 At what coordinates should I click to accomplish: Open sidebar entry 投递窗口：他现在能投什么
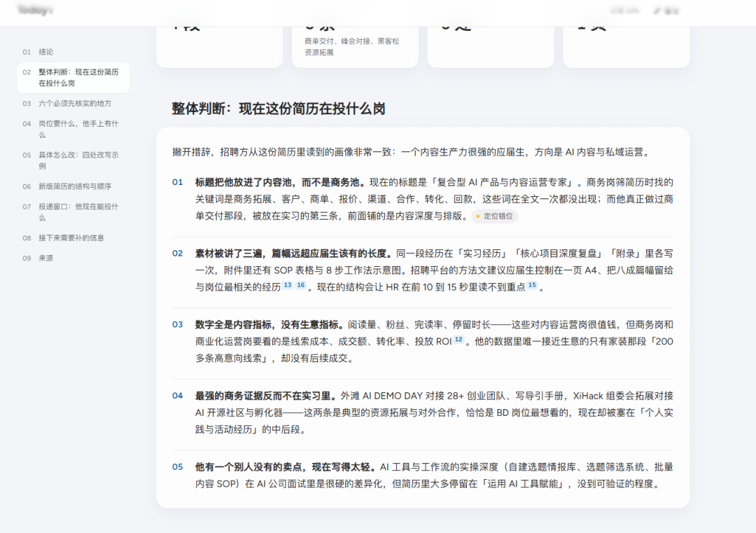(73, 212)
